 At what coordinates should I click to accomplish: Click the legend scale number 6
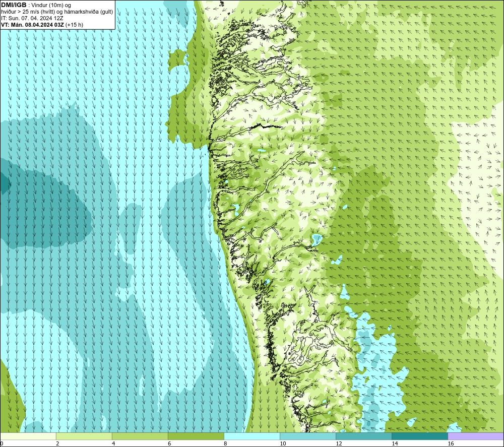(169, 444)
